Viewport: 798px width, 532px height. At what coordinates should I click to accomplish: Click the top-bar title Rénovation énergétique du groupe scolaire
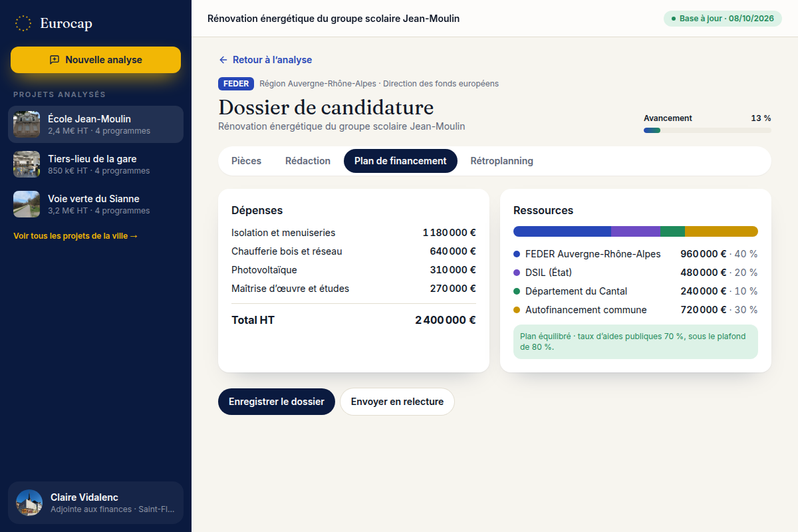point(333,19)
